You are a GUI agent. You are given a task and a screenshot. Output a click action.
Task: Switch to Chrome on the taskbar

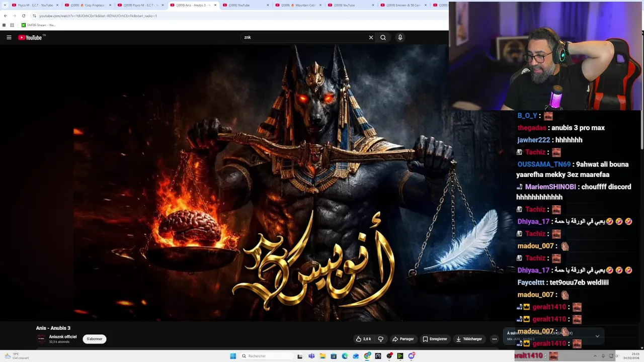coord(367,356)
